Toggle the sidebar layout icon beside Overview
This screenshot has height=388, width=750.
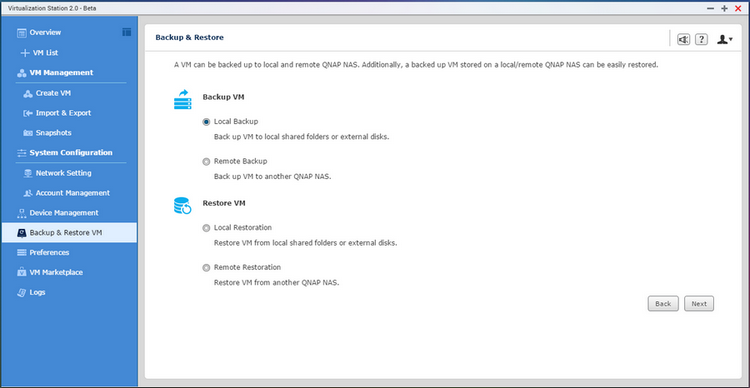click(x=126, y=32)
